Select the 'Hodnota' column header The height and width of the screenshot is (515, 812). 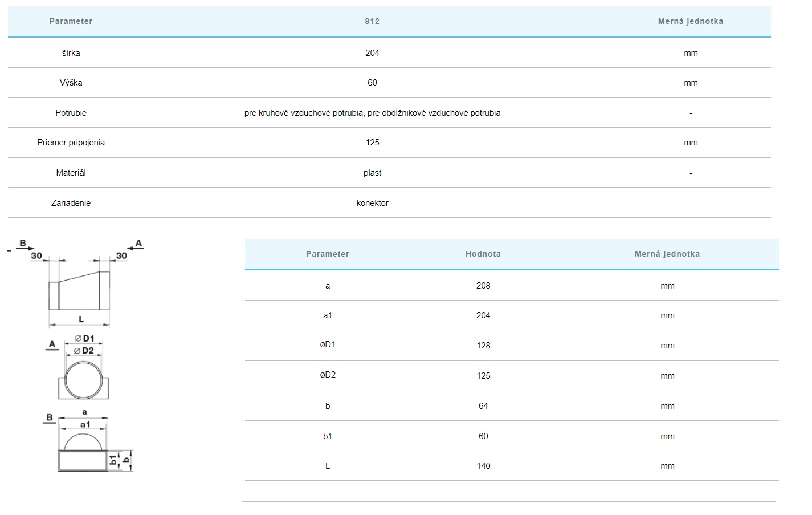[483, 254]
